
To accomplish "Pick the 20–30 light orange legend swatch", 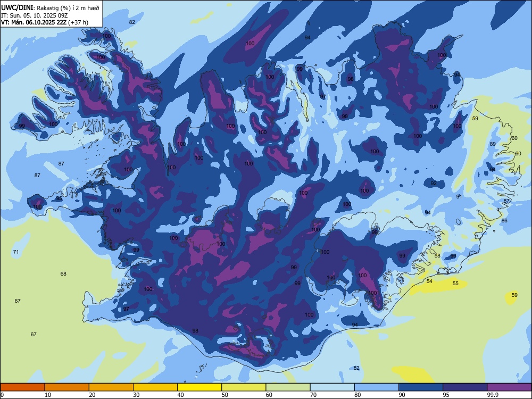I will [111, 387].
